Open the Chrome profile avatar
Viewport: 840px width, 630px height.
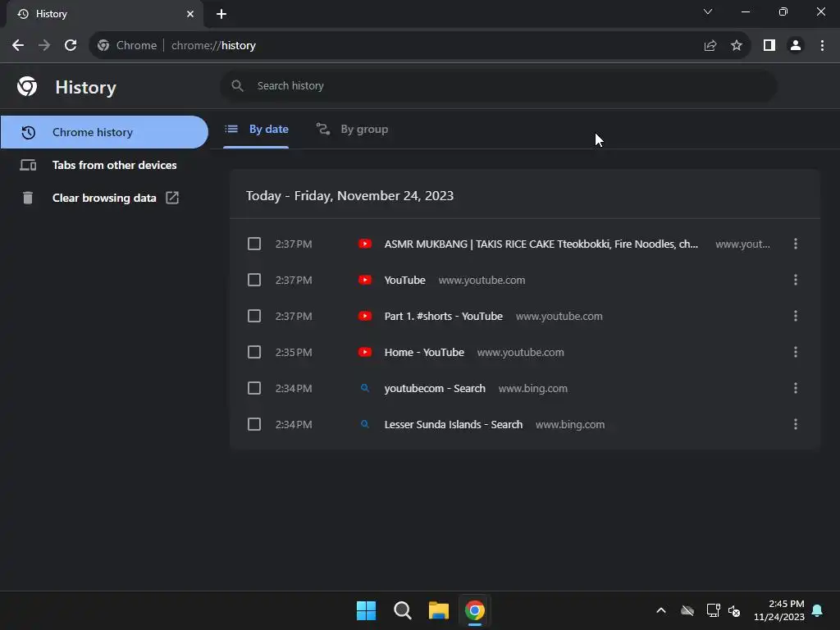tap(796, 46)
